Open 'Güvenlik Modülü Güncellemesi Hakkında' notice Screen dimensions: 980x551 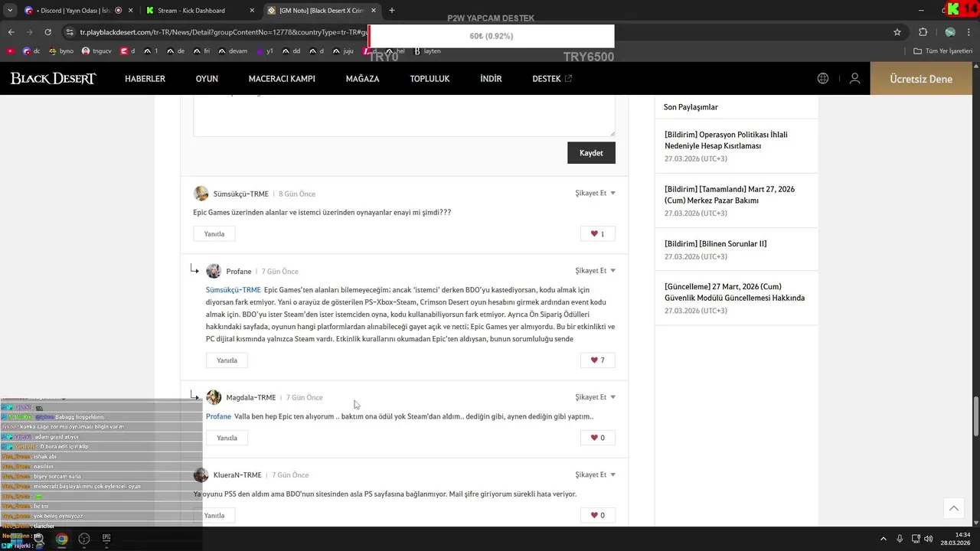(734, 292)
